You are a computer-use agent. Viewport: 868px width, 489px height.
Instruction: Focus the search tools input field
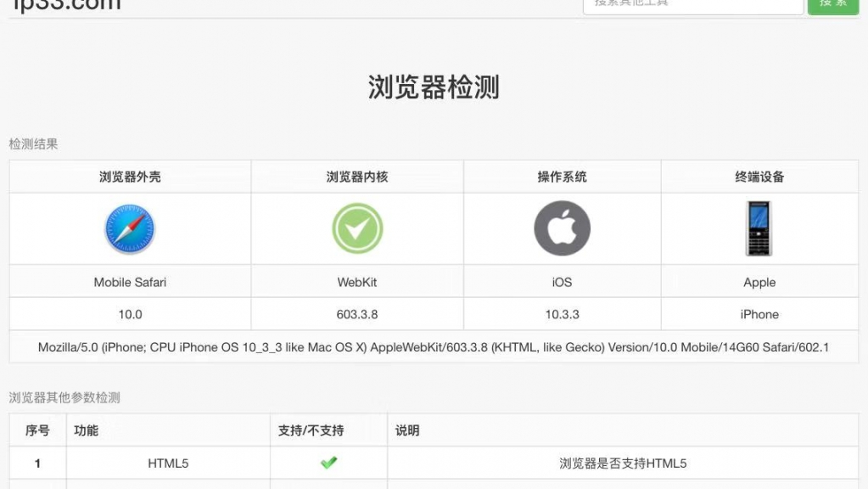(x=693, y=6)
